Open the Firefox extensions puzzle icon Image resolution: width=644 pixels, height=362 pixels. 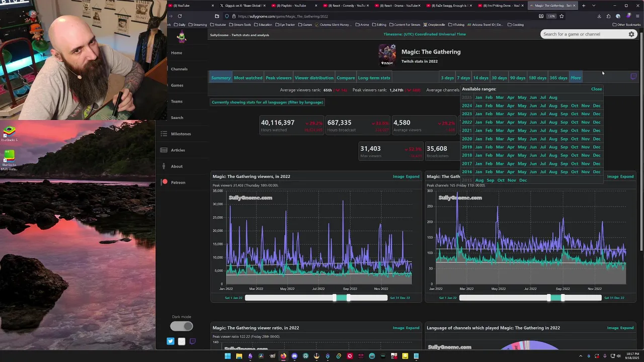tap(608, 16)
